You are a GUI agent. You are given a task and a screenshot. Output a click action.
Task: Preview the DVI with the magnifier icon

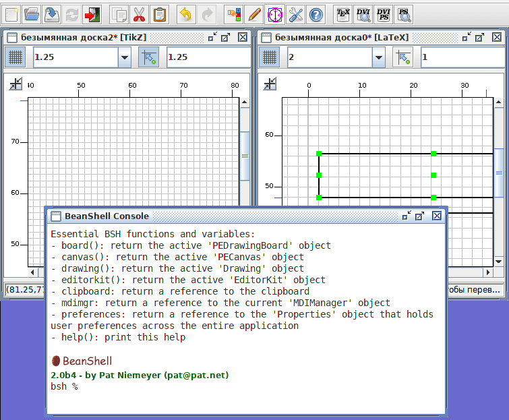pos(363,15)
